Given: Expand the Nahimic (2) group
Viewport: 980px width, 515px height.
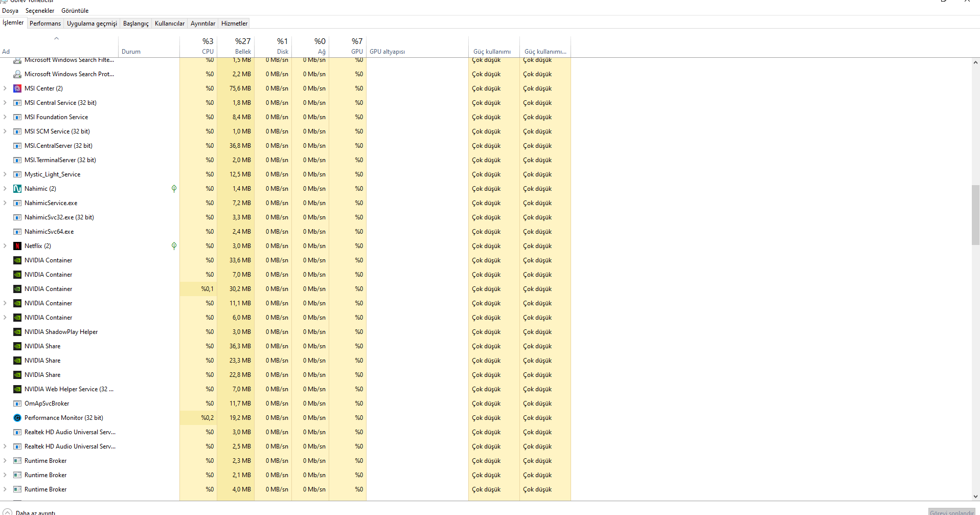Looking at the screenshot, I should (x=5, y=189).
